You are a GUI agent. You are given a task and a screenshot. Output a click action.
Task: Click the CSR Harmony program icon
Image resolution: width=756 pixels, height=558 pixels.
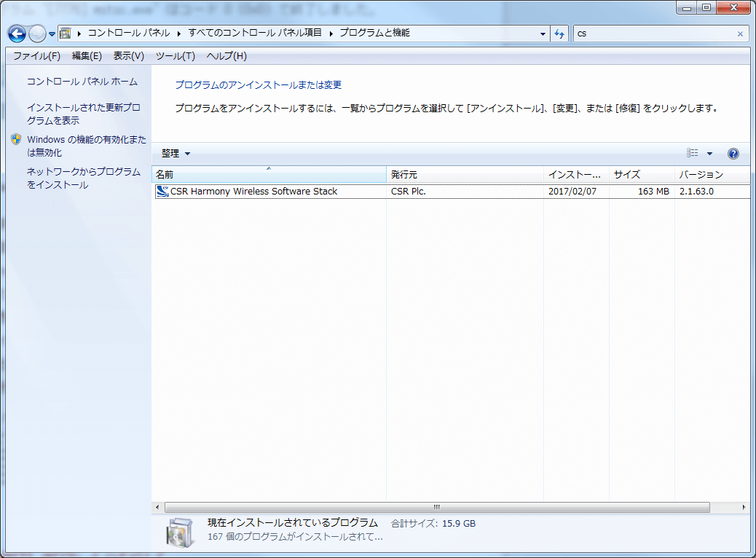162,192
